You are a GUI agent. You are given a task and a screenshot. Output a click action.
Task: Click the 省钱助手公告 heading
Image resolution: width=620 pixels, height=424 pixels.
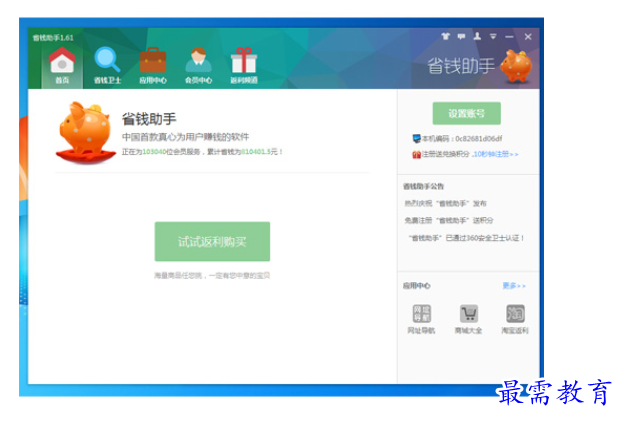coord(423,186)
